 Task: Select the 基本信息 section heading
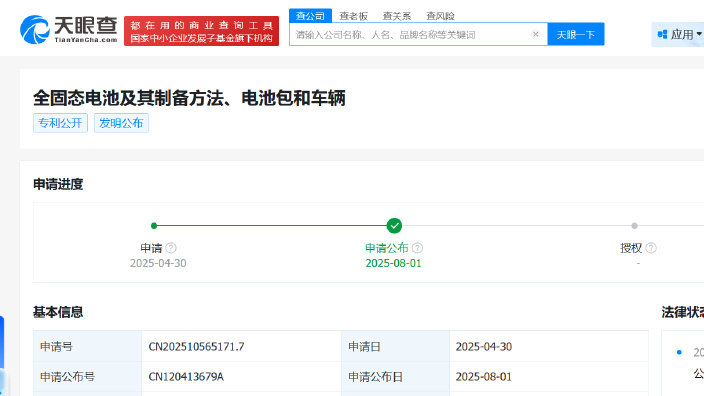(x=58, y=312)
